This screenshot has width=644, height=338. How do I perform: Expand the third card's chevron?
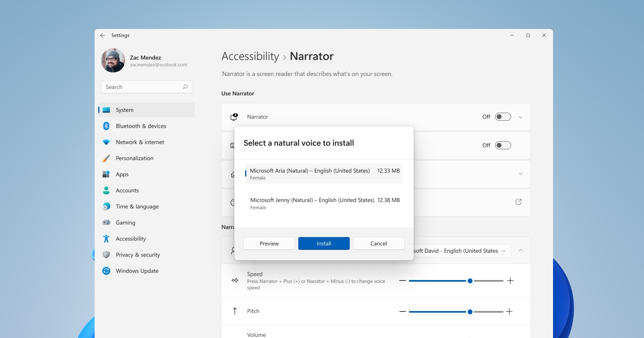(x=520, y=174)
